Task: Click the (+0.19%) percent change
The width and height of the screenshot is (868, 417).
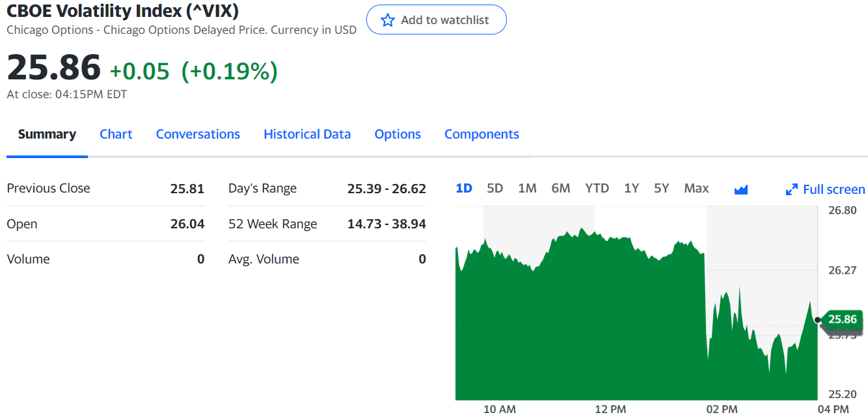Action: 230,71
